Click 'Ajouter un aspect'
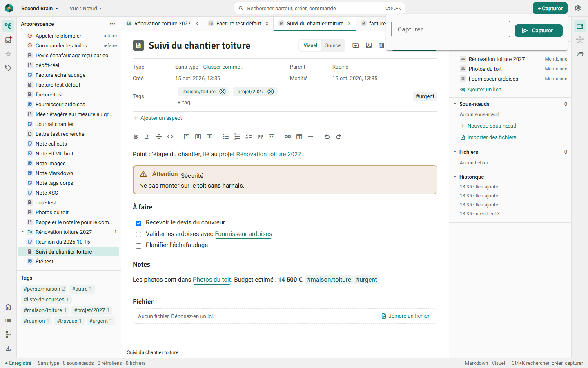The height and width of the screenshot is (368, 588). [x=158, y=118]
